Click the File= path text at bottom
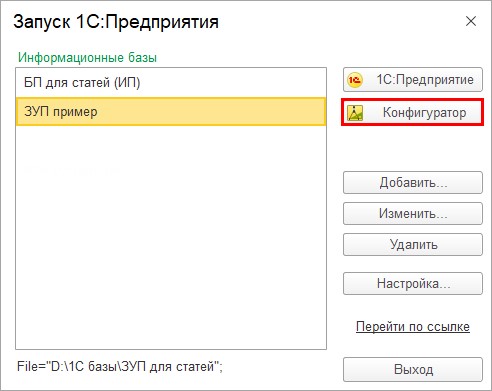 tap(120, 367)
